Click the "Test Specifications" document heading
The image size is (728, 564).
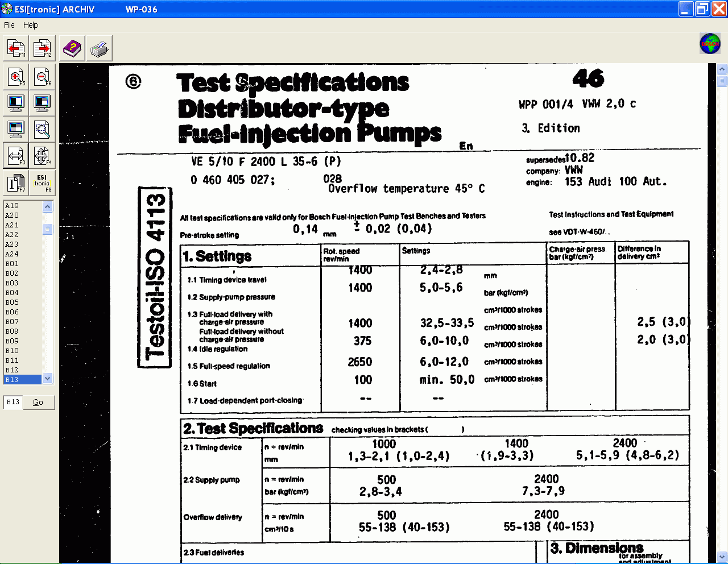(293, 82)
